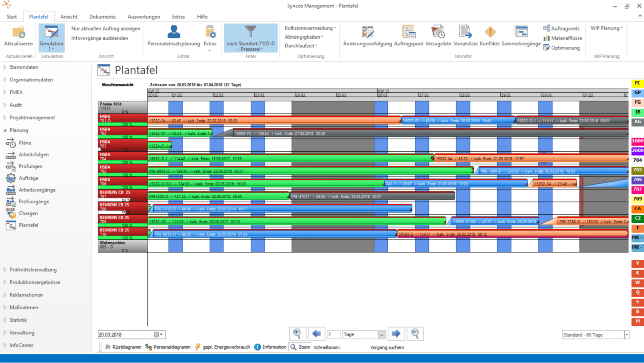Go to previous period with left arrow
Viewport: 644px width, 363px height.
pyautogui.click(x=316, y=334)
